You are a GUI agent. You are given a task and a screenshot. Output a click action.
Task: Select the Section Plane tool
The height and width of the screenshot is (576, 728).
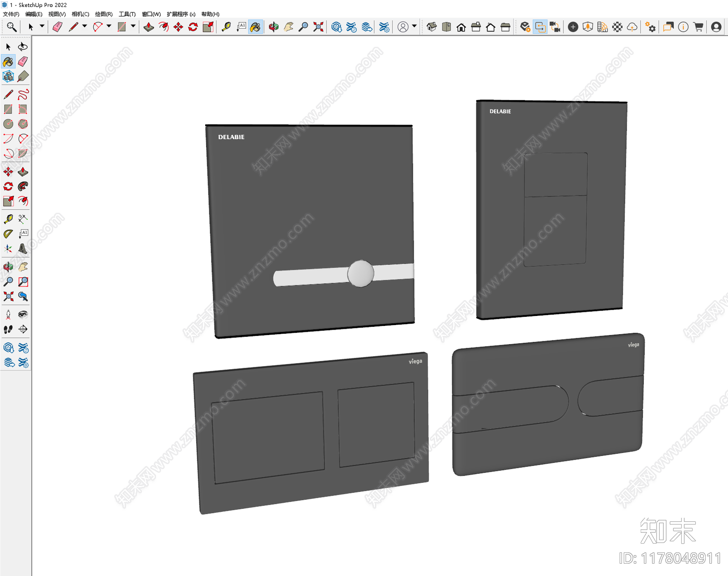(x=23, y=329)
